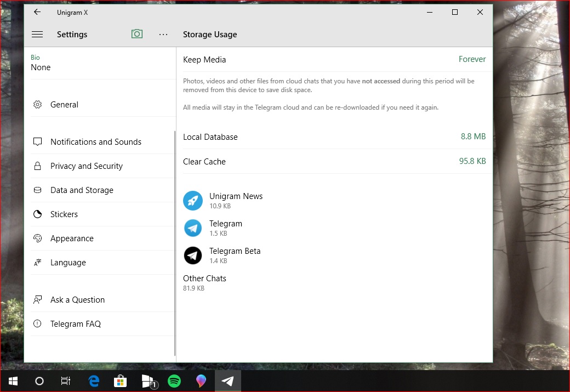Click the Storage Usage page title
570x392 pixels.
(210, 34)
